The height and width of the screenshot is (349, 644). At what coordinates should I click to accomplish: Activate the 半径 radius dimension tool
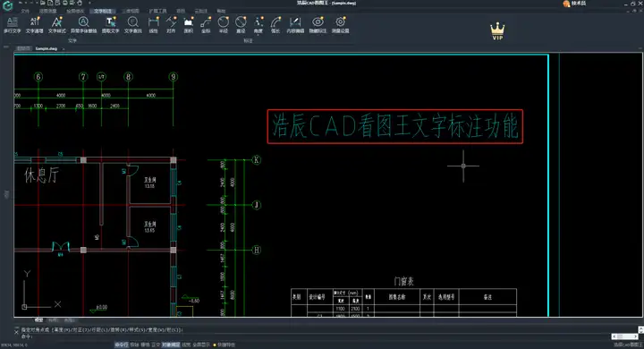click(223, 25)
